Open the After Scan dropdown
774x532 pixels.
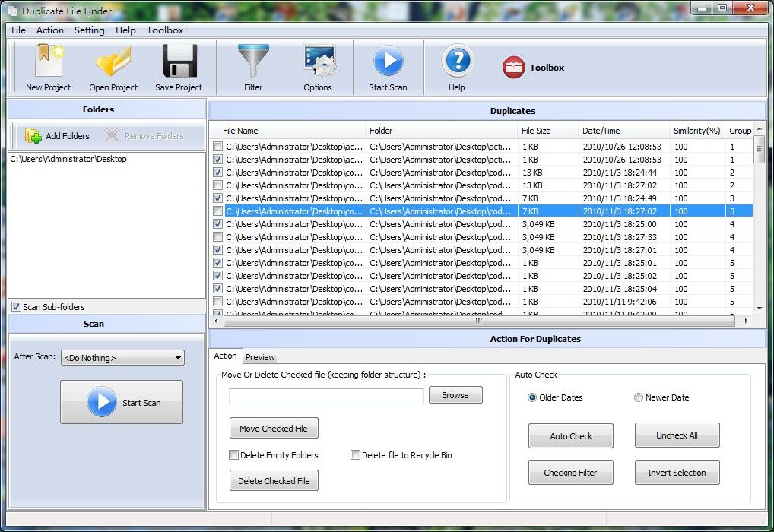point(122,358)
